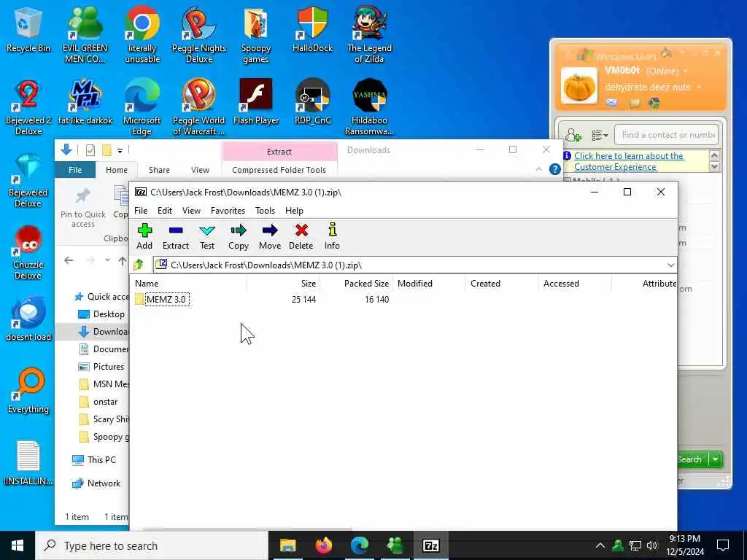Show hidden system tray icons
747x560 pixels.
600,545
